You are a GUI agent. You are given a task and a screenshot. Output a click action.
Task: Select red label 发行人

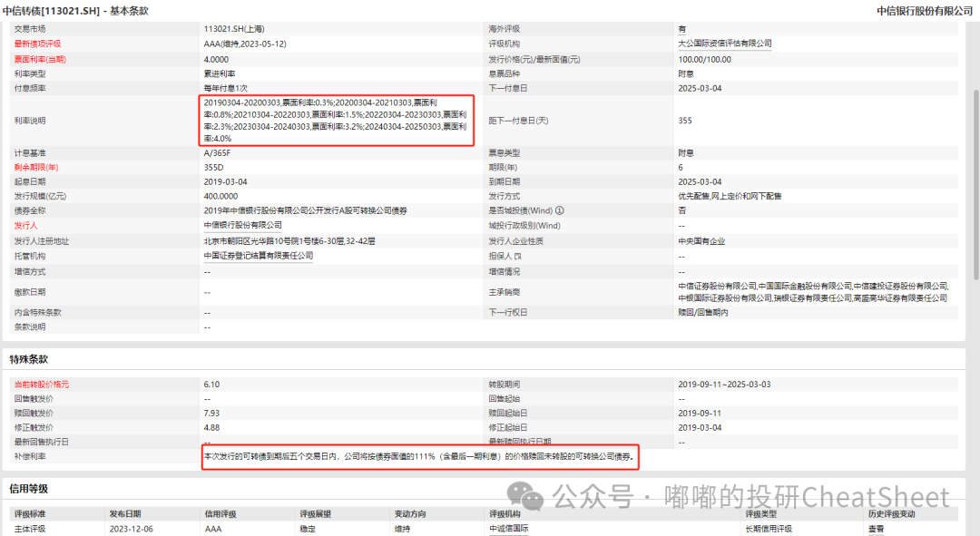click(25, 226)
